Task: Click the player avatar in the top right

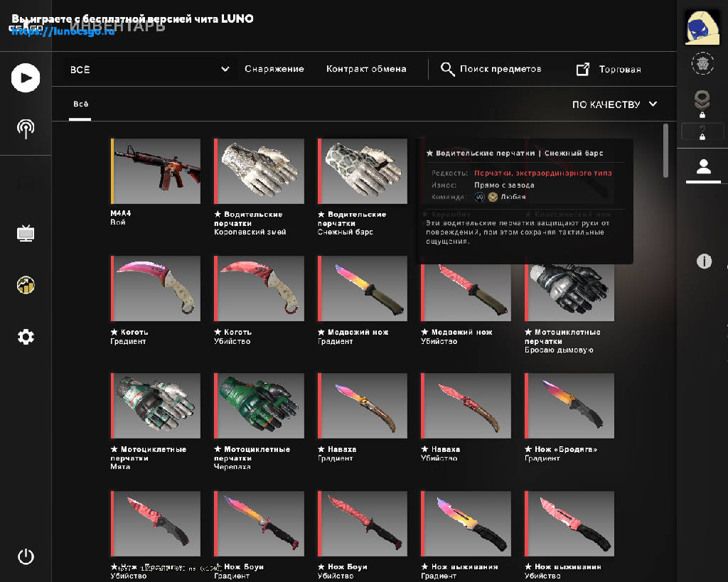Action: pos(702,28)
